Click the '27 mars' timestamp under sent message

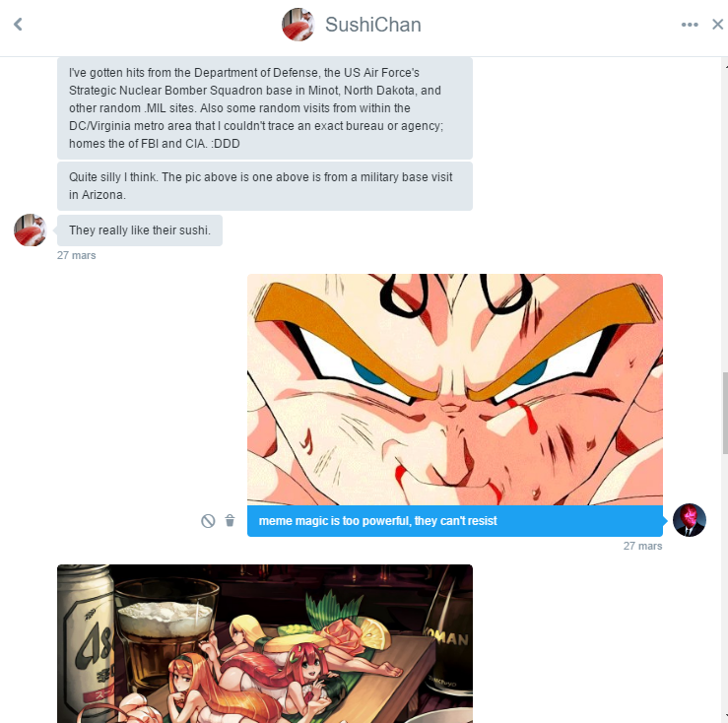pos(642,546)
